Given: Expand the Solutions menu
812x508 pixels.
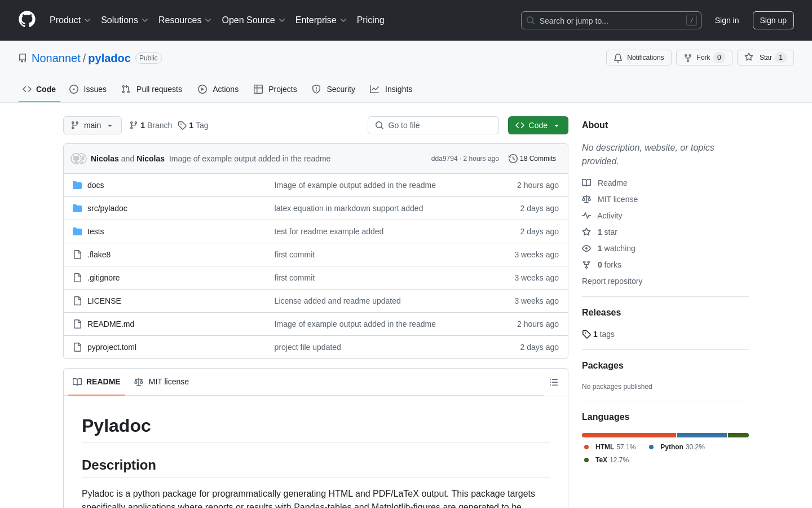Looking at the screenshot, I should click(x=125, y=20).
